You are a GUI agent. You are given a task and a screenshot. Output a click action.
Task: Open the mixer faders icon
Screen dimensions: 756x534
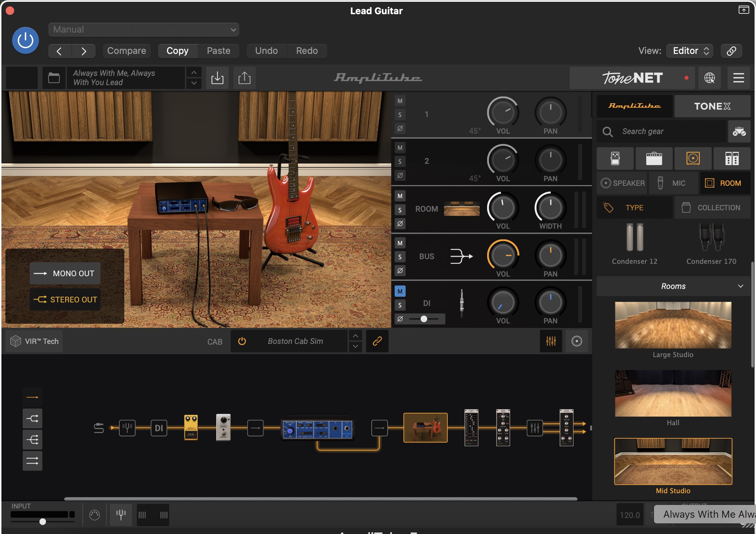(x=551, y=341)
